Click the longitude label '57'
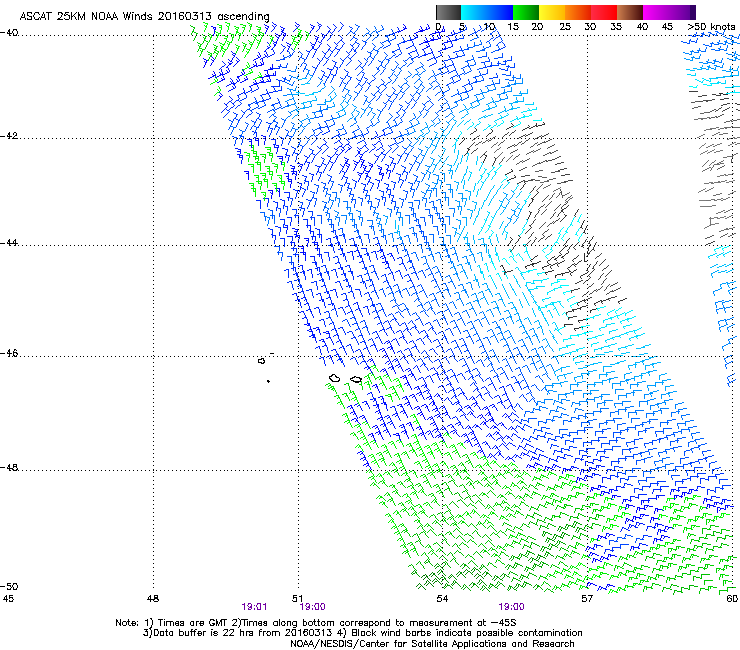This screenshot has height=650, width=740. 587,599
